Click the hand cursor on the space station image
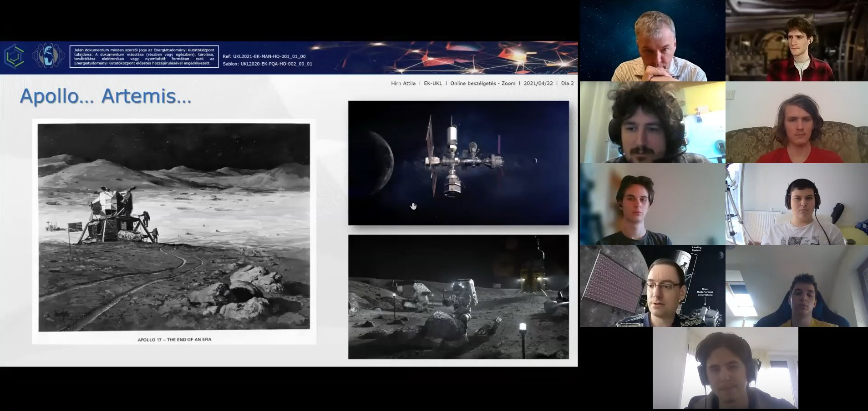The height and width of the screenshot is (411, 868). tap(413, 206)
